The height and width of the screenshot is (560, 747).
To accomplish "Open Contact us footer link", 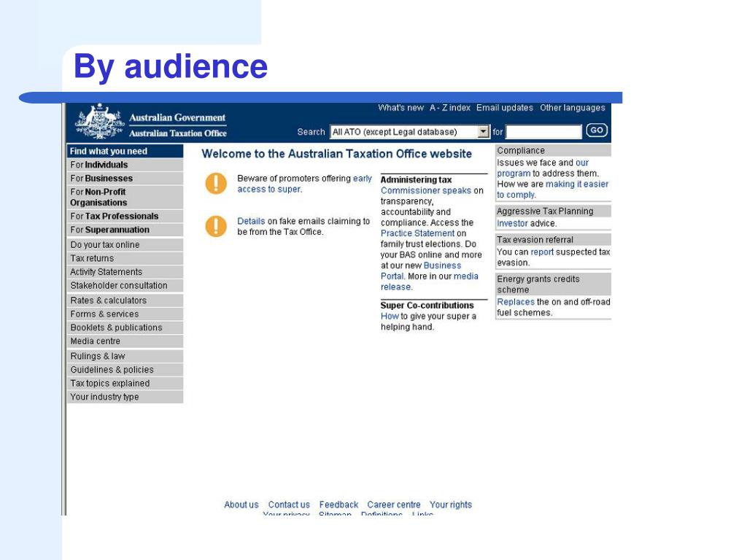I will tap(289, 505).
